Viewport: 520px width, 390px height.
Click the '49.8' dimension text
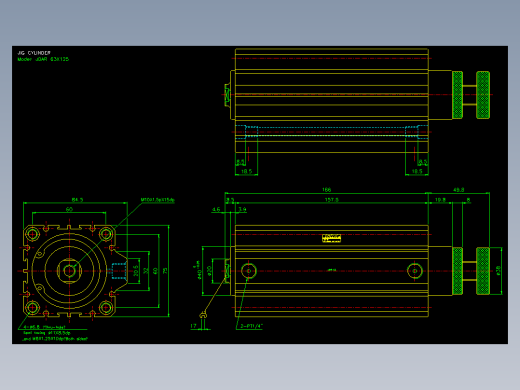(459, 190)
